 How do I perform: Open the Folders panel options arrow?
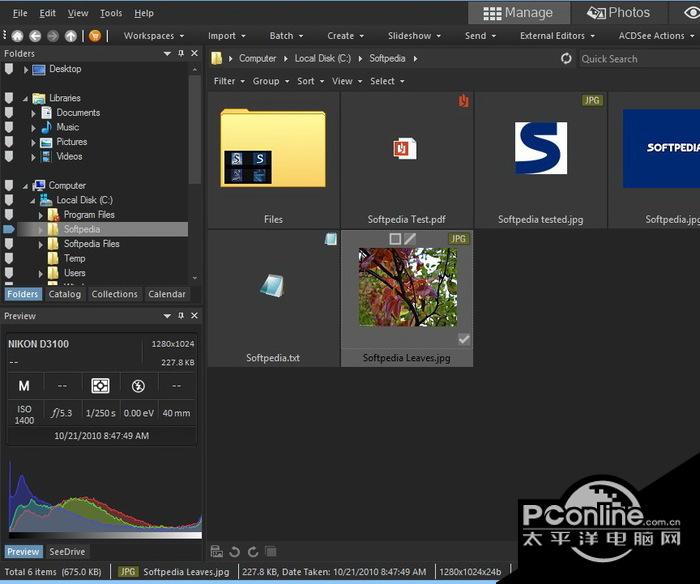[167, 53]
